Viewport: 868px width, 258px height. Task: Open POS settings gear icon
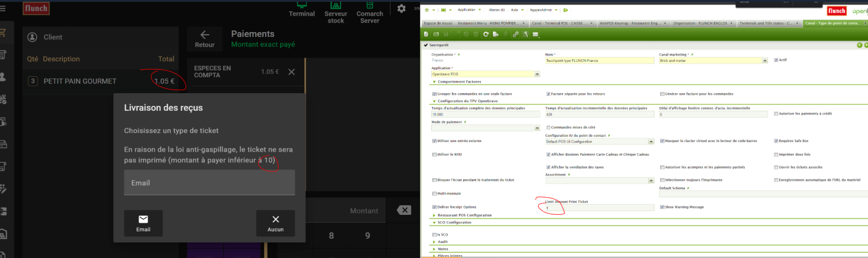click(401, 8)
